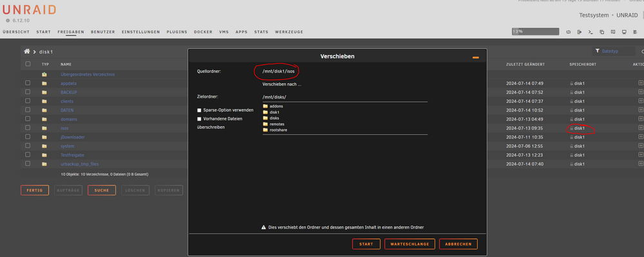This screenshot has height=257, width=644.
Task: Select disk1 folder in target tree
Action: [272, 112]
